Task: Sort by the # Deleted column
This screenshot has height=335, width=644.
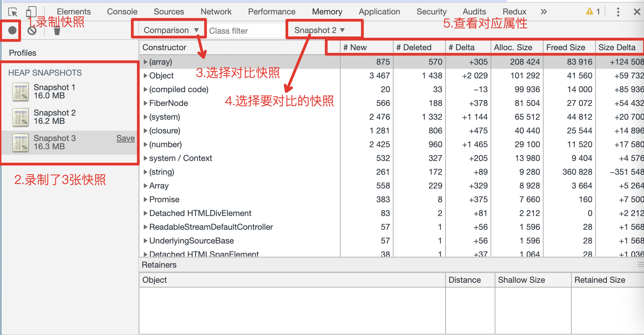Action: point(419,47)
